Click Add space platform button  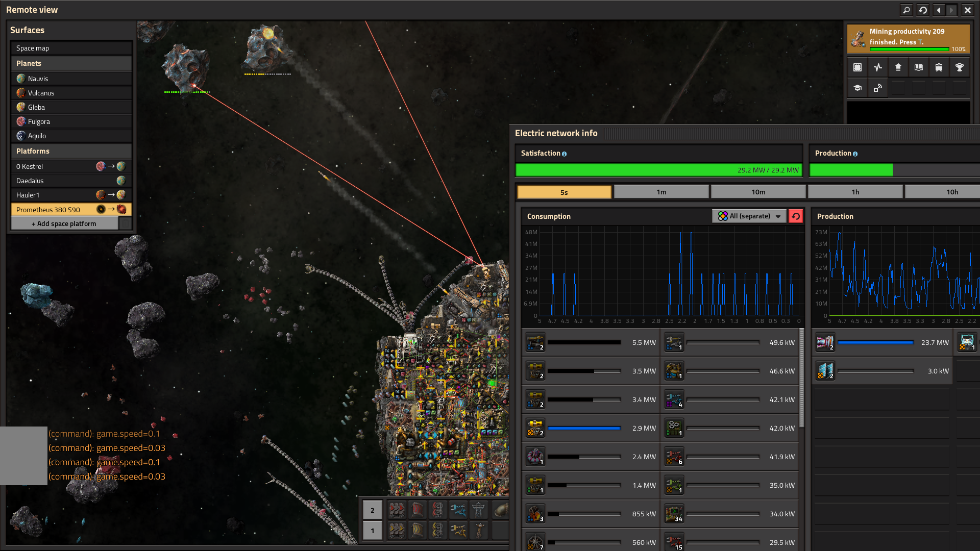coord(64,223)
